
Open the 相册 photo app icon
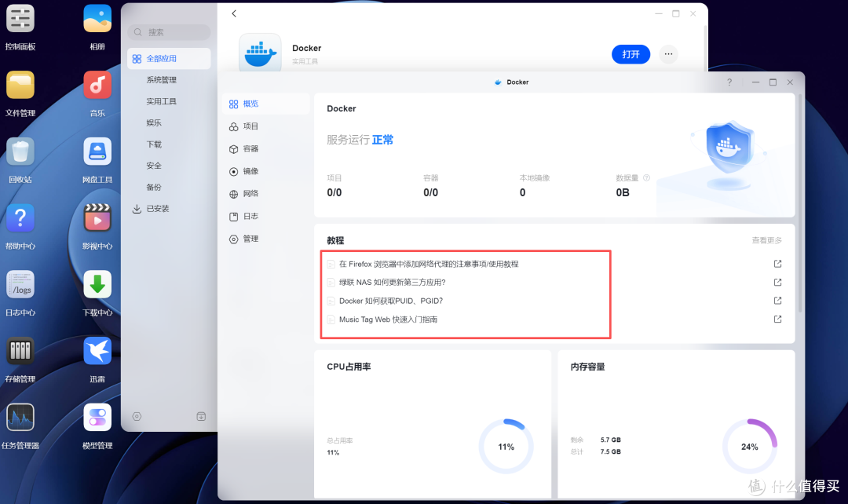(x=97, y=19)
